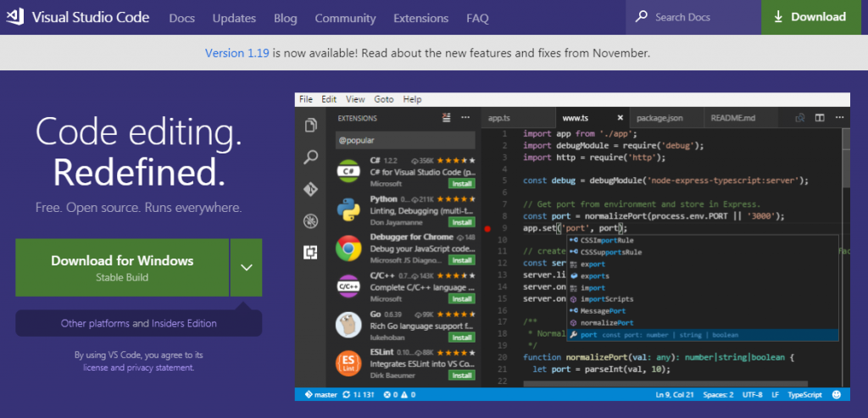This screenshot has width=868, height=418.
Task: Clear extensions list icon in Extensions header
Action: coord(446,117)
